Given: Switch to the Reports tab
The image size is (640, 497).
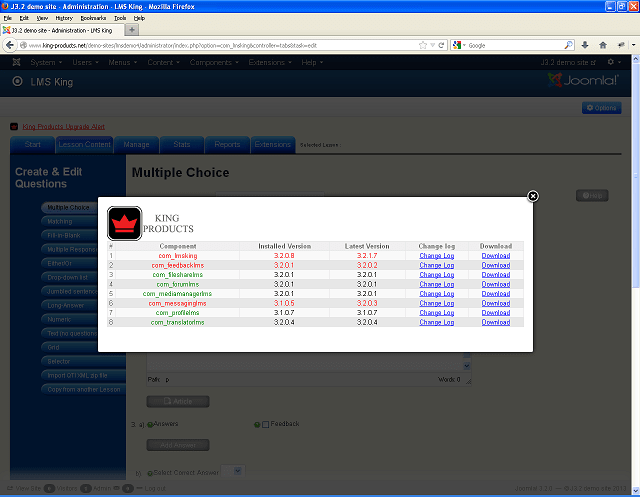Looking at the screenshot, I should tap(227, 144).
